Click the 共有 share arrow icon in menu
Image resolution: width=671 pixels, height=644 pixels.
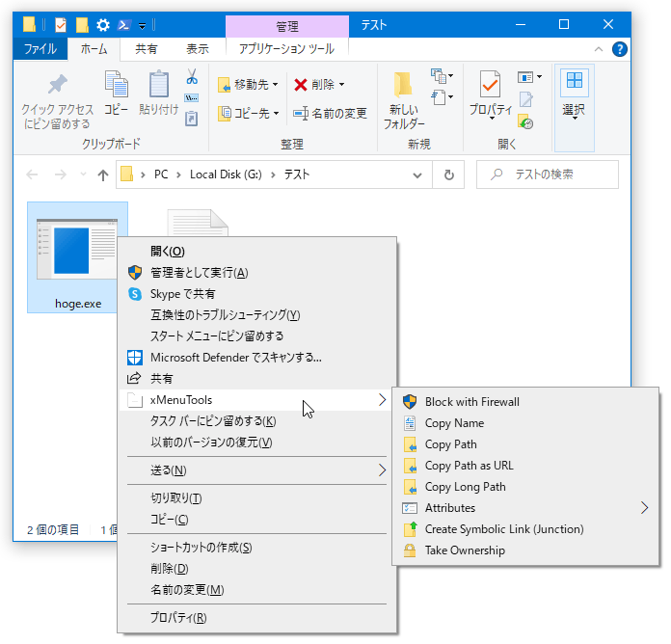point(134,378)
